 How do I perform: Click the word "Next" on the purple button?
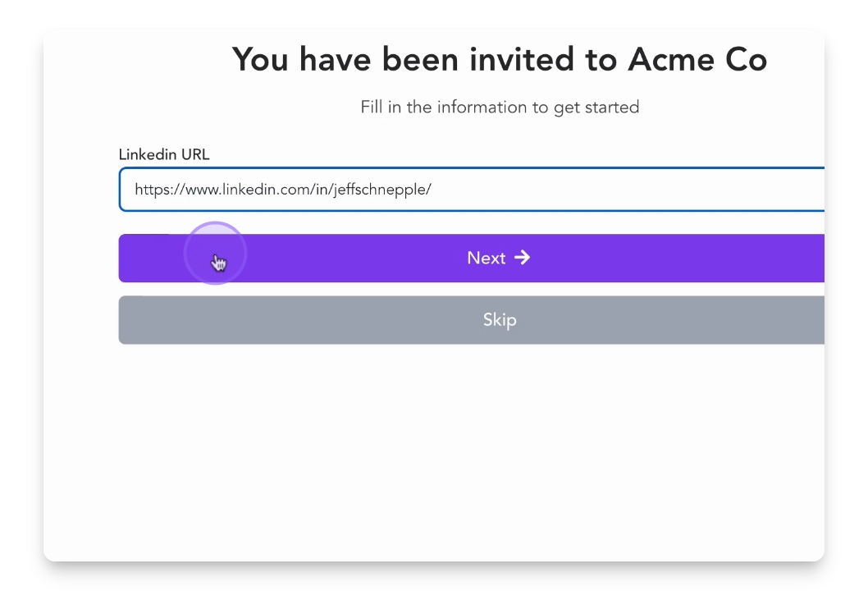coord(486,258)
